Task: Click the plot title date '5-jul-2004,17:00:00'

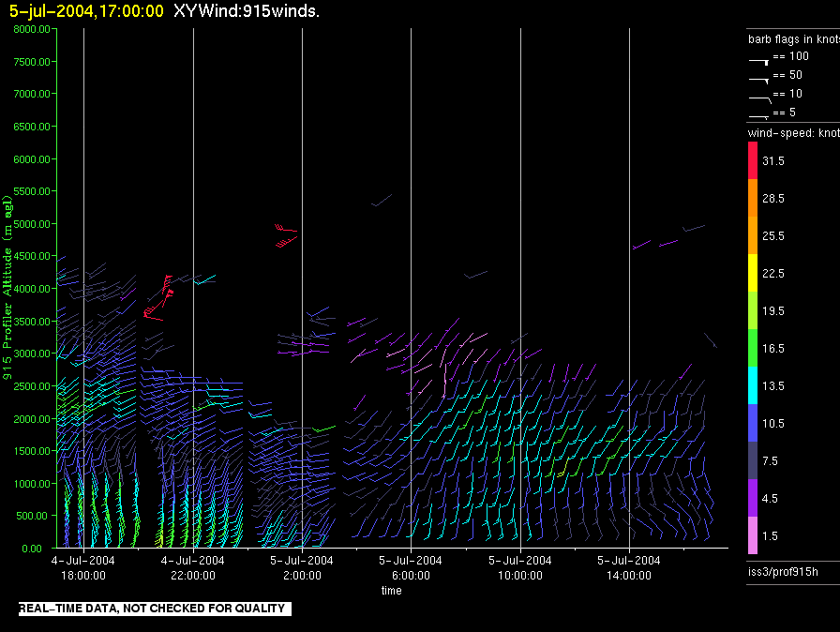Action: coord(86,10)
